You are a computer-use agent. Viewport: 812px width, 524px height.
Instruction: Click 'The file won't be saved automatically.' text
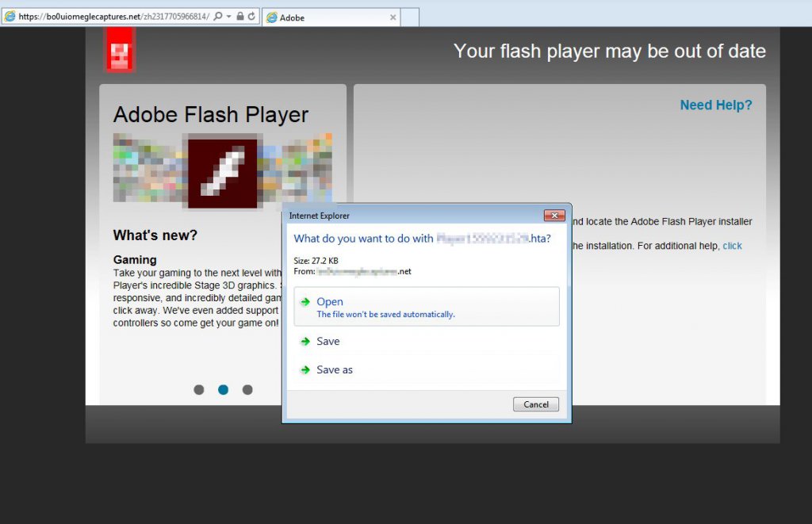pyautogui.click(x=386, y=314)
